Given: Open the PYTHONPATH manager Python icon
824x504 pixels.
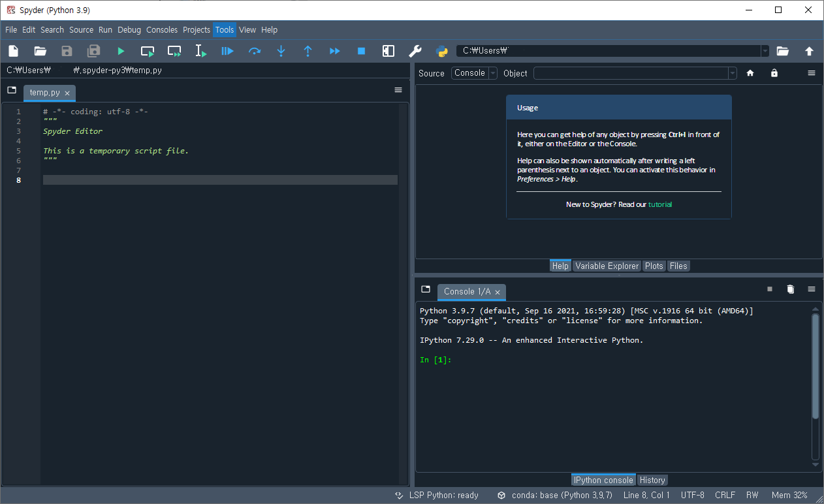Looking at the screenshot, I should 441,51.
